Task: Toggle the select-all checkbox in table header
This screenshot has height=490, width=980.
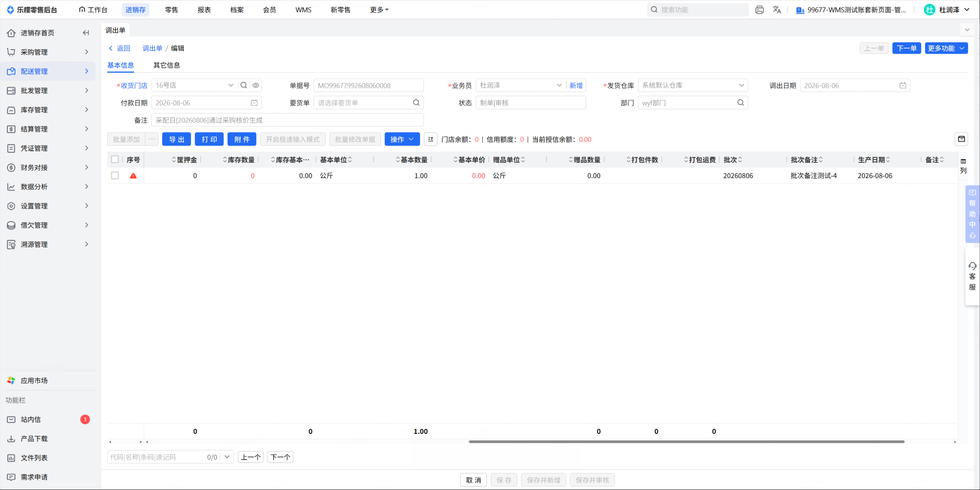Action: [115, 160]
